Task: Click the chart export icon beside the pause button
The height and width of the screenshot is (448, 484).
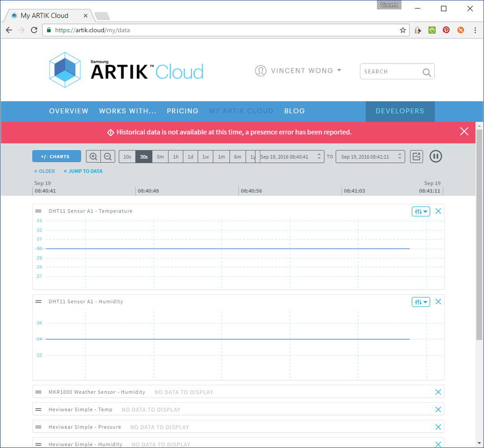Action: 416,156
